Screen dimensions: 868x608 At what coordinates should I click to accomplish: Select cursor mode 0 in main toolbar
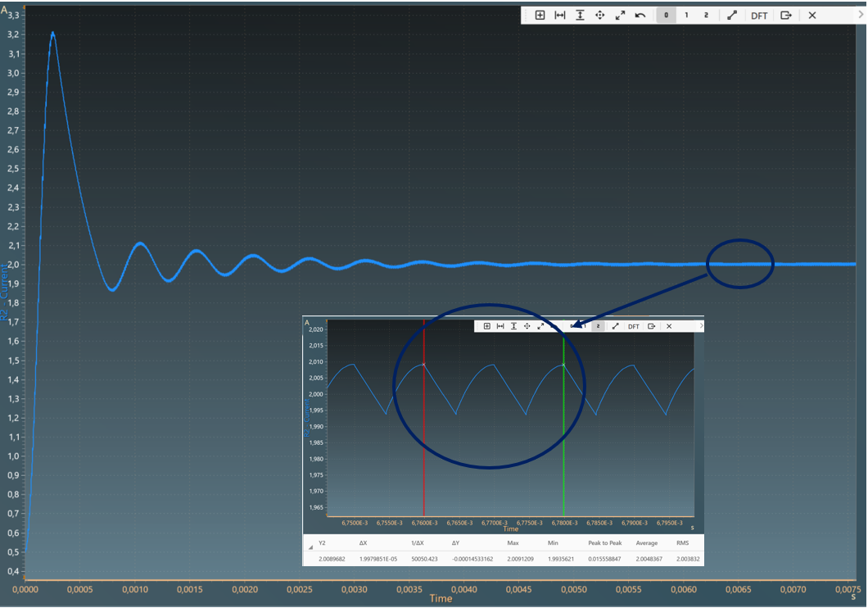pos(667,16)
